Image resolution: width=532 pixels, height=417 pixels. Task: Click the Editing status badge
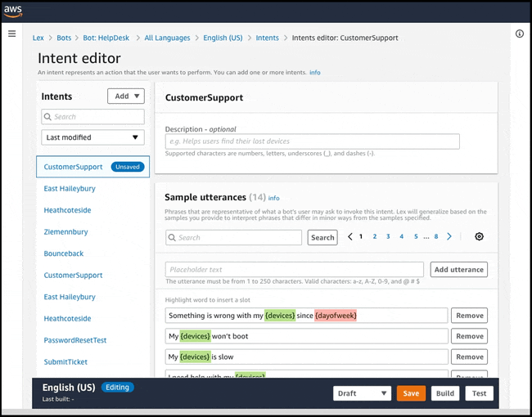point(117,388)
